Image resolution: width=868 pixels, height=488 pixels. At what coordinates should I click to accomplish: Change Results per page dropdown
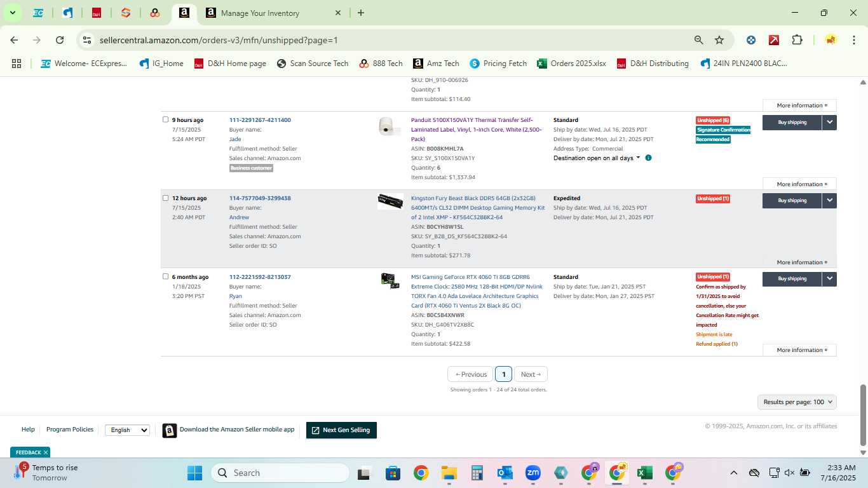pos(797,402)
